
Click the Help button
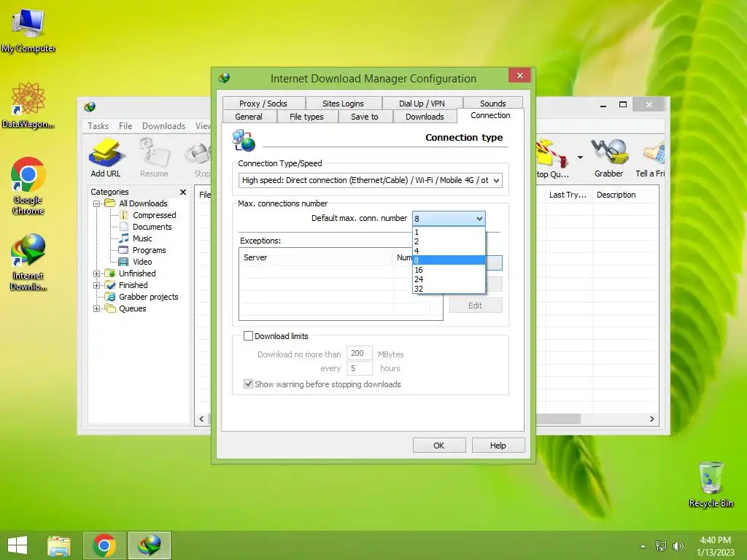[x=498, y=446]
